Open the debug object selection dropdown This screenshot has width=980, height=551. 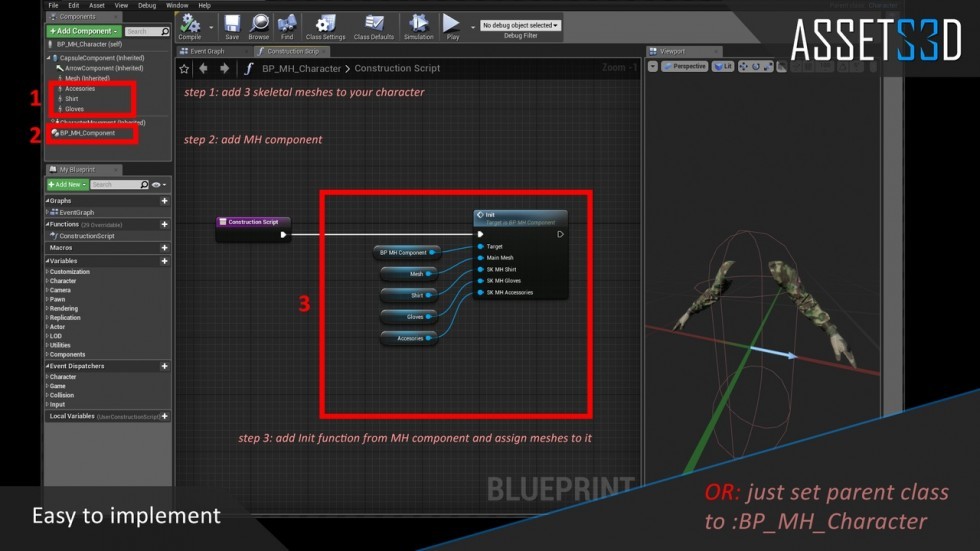pyautogui.click(x=520, y=25)
